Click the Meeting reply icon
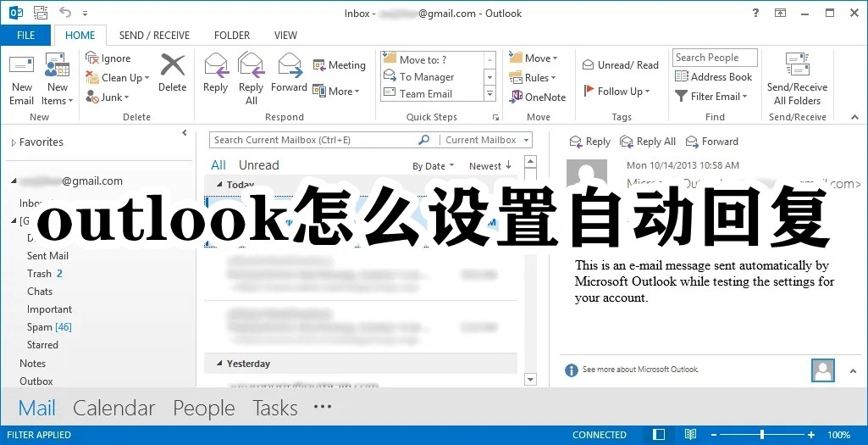The image size is (868, 445). 319,65
